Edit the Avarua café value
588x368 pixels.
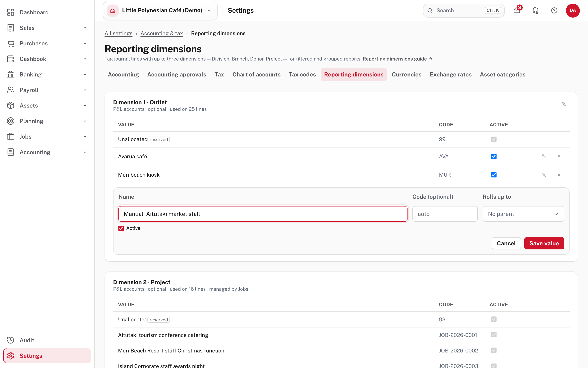tap(544, 156)
